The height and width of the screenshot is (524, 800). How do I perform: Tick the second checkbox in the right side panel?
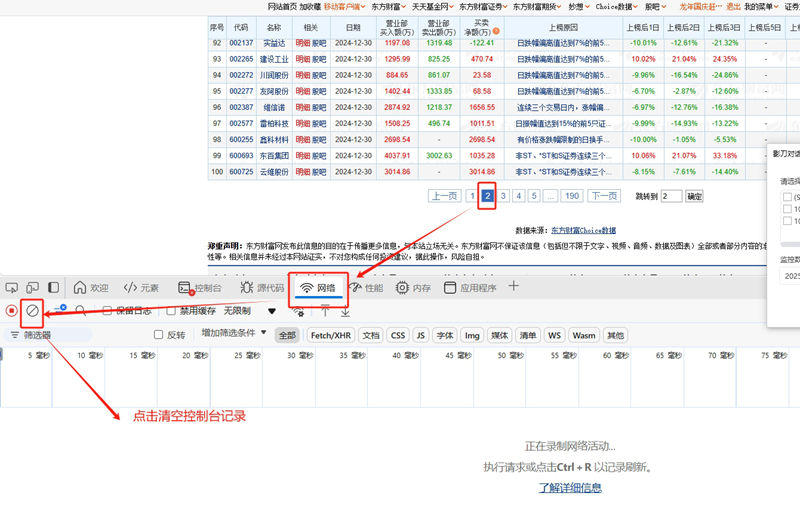tap(787, 209)
